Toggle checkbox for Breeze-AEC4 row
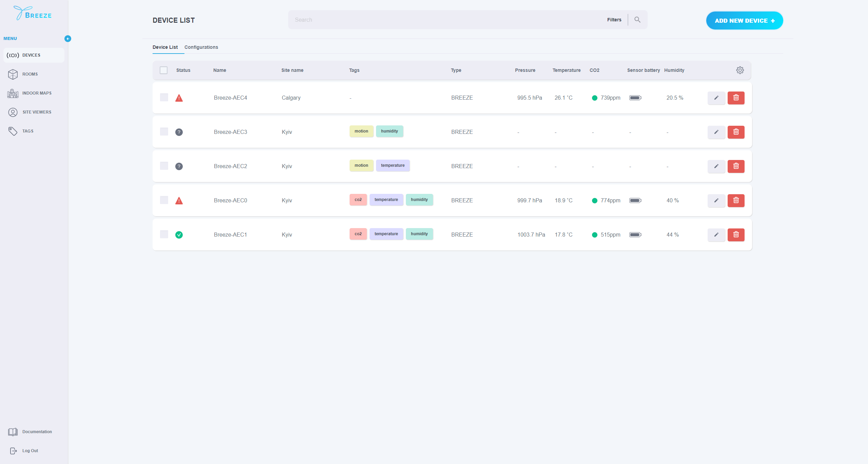Image resolution: width=868 pixels, height=464 pixels. click(163, 98)
